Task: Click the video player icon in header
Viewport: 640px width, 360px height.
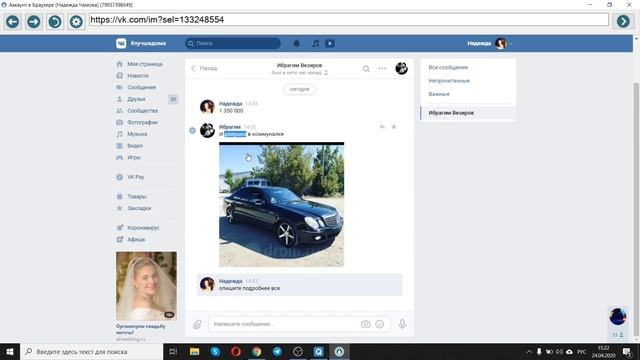Action: point(330,43)
